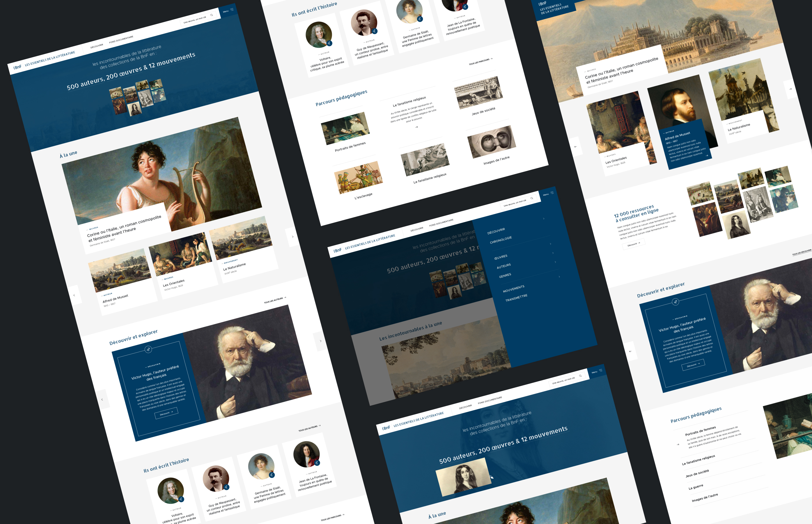Click TOUS LES DÉCOUVRIR link in right mockup
Image resolution: width=812 pixels, height=524 pixels.
tap(802, 252)
